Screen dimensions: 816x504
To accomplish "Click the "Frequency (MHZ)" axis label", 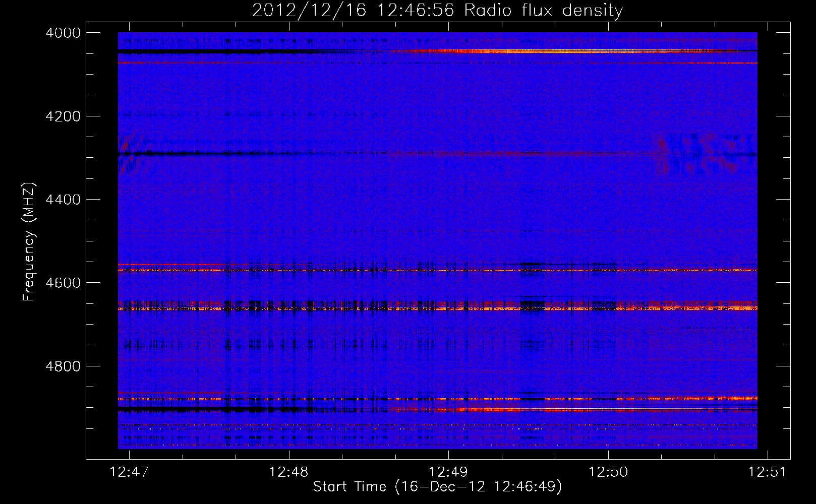I will [x=29, y=242].
